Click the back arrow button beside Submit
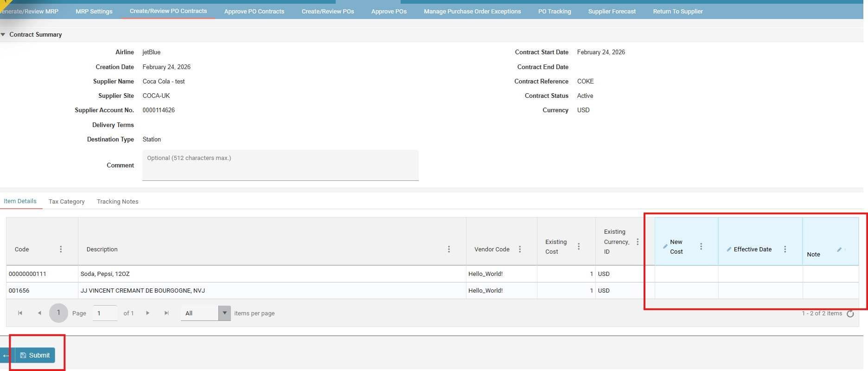Viewport: 868px width, 371px height. 6,355
